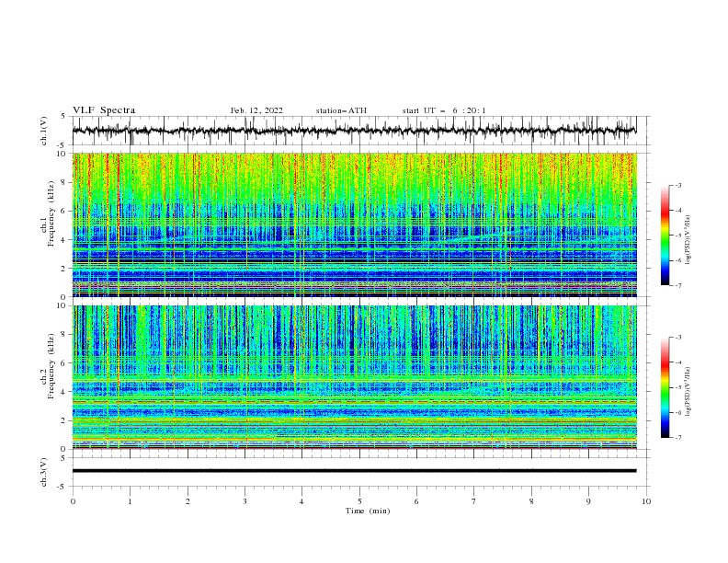This screenshot has width=728, height=563.
Task: Click the 'VLF Spectra' title text
Action: click(x=104, y=110)
